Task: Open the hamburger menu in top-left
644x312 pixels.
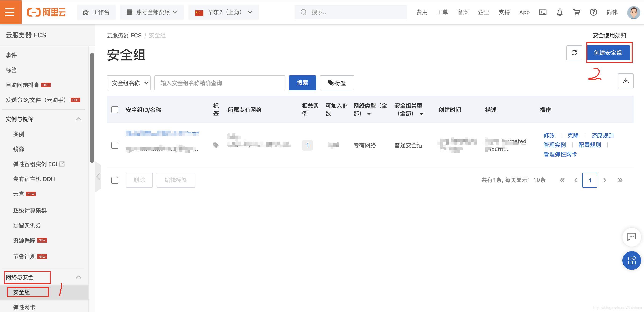Action: click(10, 12)
